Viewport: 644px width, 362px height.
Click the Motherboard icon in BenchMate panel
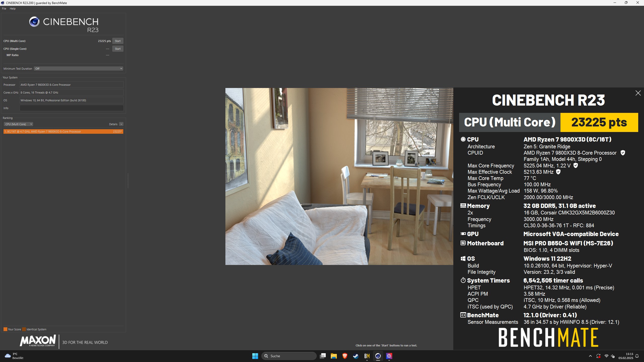click(x=463, y=243)
